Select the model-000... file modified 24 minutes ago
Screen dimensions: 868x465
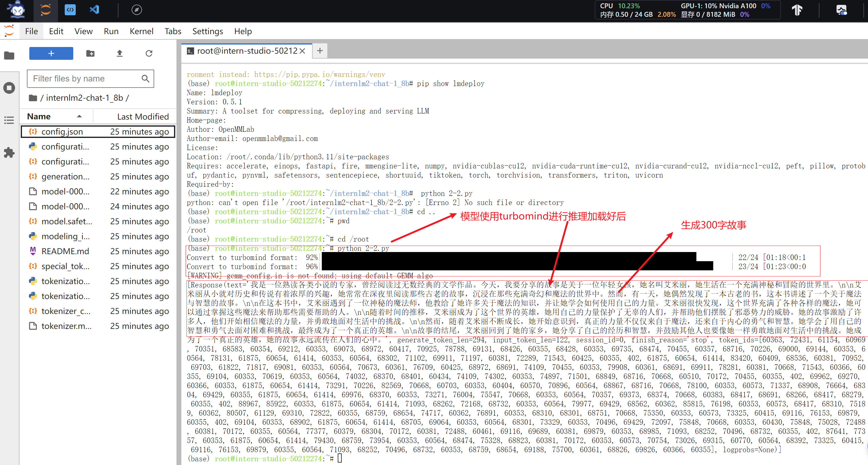click(x=98, y=206)
